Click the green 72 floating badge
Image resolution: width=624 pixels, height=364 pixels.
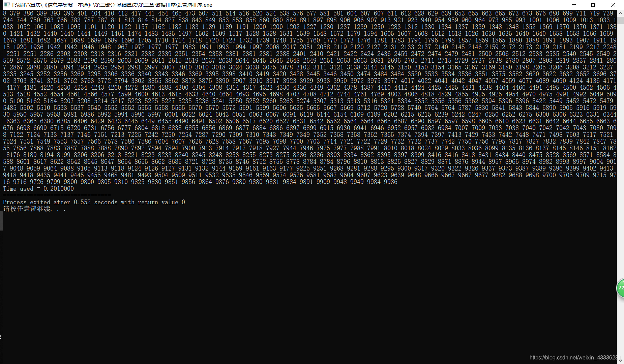(x=620, y=288)
